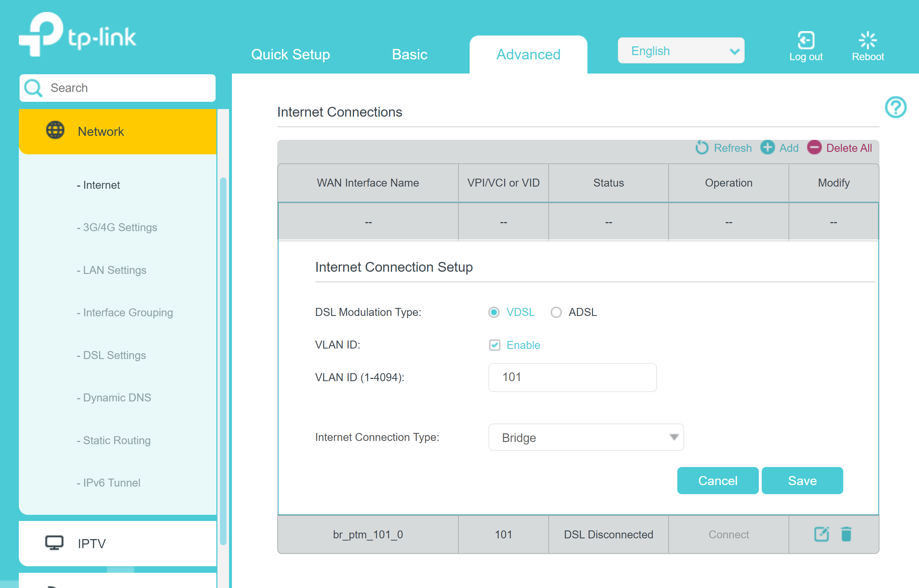Click the IPTV monitor icon
The width and height of the screenshot is (919, 588).
[x=55, y=542]
